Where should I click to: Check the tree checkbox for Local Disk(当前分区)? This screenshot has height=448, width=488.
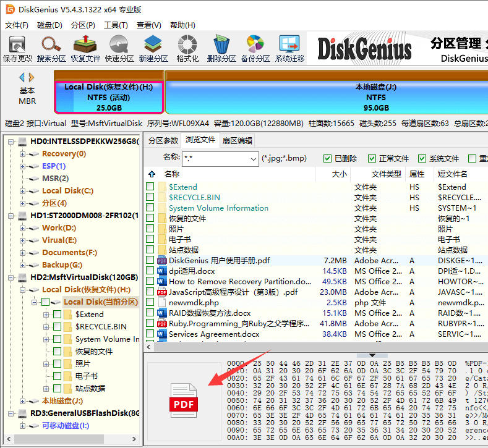coord(45,302)
